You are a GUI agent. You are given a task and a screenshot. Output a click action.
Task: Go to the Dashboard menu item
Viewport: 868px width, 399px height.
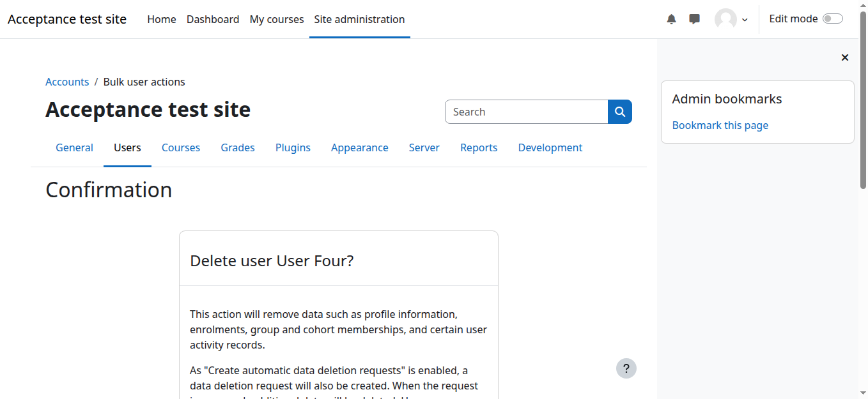pyautogui.click(x=213, y=19)
